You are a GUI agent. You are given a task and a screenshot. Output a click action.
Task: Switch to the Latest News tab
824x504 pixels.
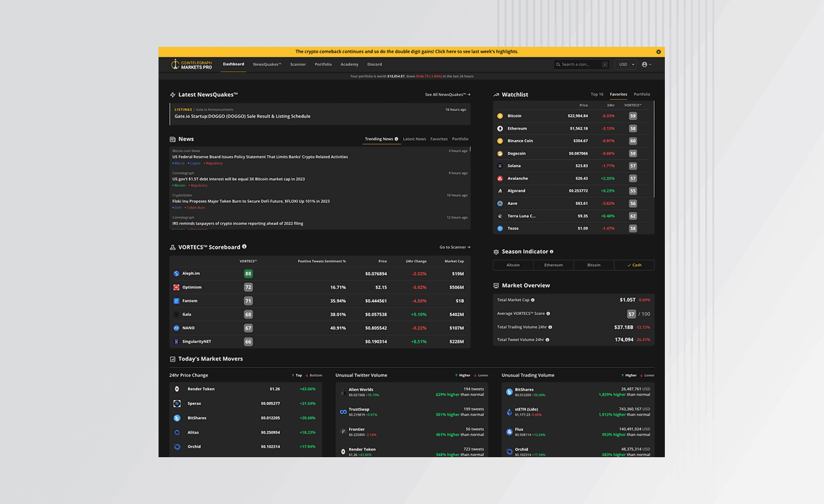click(x=415, y=139)
